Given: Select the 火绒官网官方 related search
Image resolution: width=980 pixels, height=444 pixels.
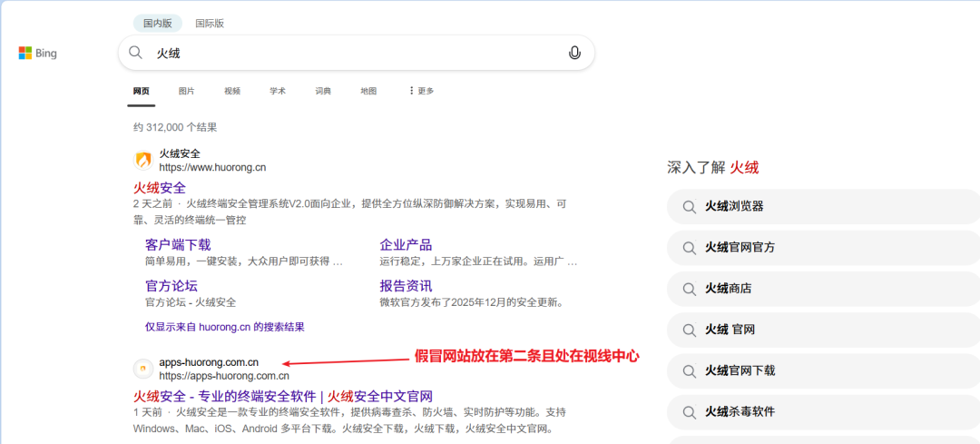Looking at the screenshot, I should (823, 248).
